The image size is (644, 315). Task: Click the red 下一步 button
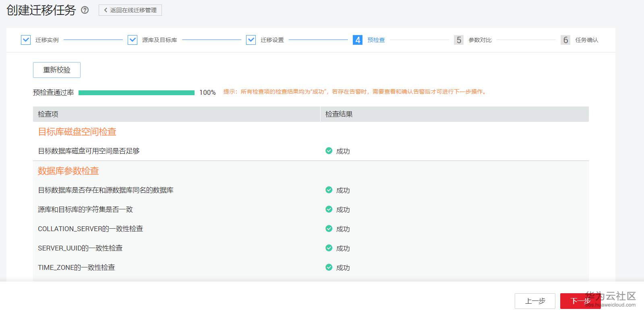[x=580, y=301]
